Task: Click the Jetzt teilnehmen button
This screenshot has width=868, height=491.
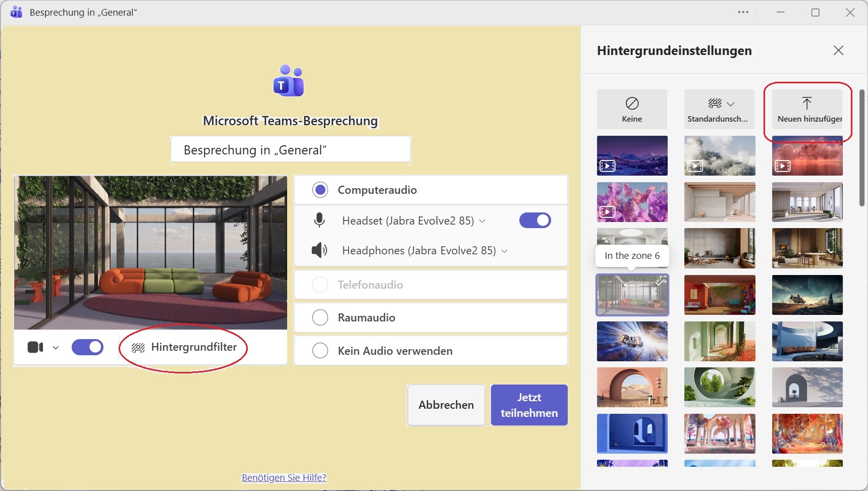Action: click(529, 405)
